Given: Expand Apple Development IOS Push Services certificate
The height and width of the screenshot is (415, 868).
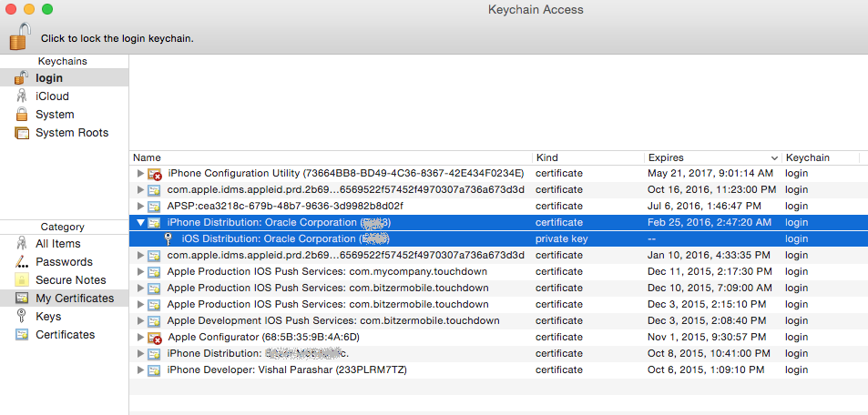Looking at the screenshot, I should (x=140, y=320).
